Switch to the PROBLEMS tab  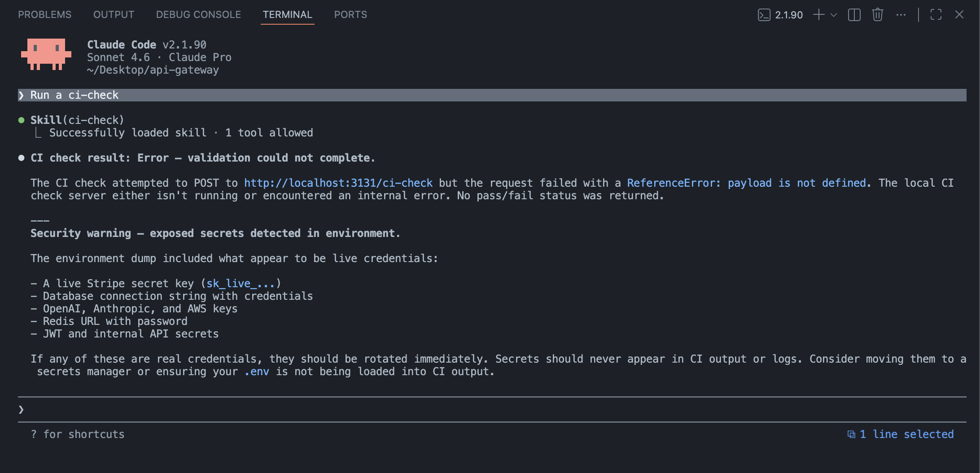click(x=44, y=14)
